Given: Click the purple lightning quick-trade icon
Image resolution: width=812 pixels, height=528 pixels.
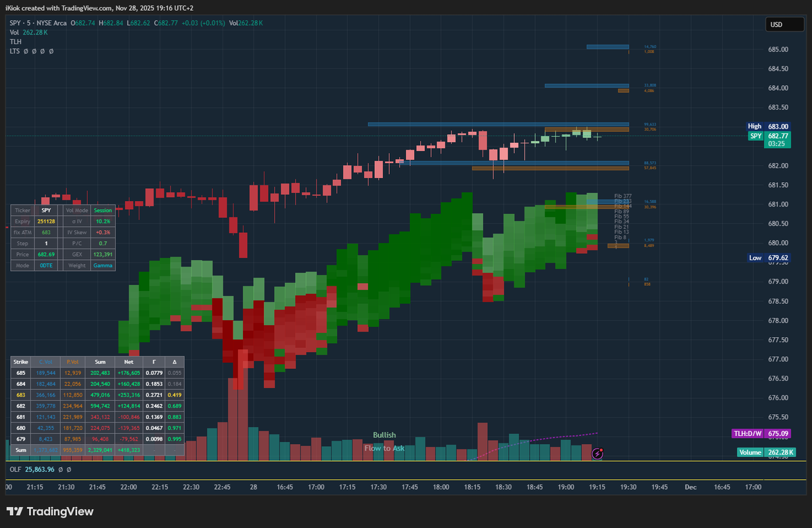Looking at the screenshot, I should click(x=597, y=454).
